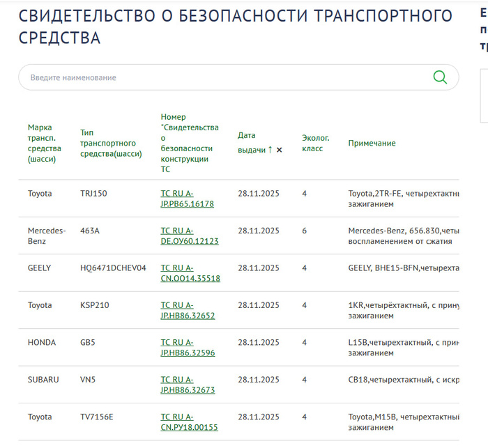
Task: Select the Mercedes-Benz 463A row cell
Action: (90, 231)
